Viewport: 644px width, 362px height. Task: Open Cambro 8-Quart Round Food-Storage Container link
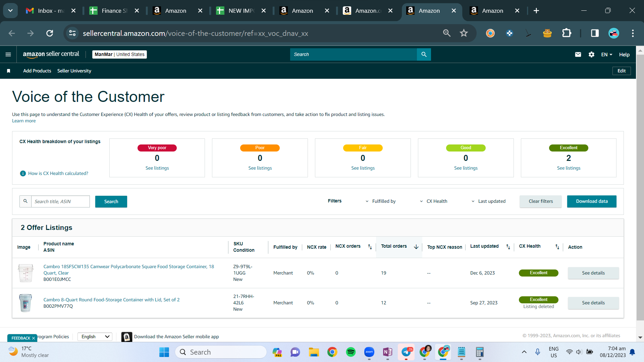click(111, 300)
